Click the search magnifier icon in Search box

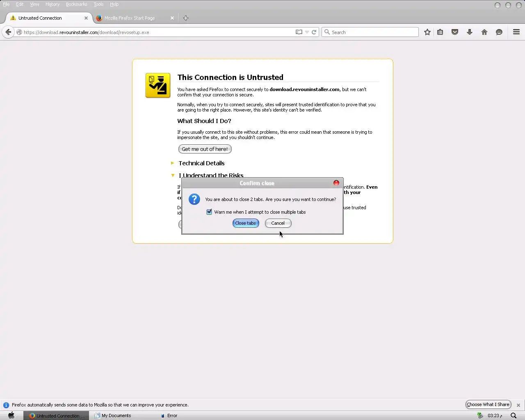coord(327,32)
